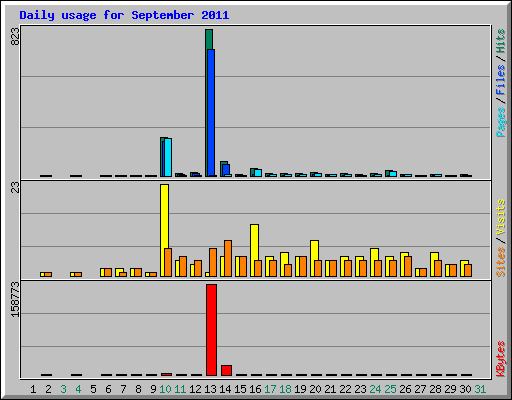Click the 'Daily usage for September 2011' title
Image resolution: width=512 pixels, height=400 pixels.
click(x=124, y=15)
